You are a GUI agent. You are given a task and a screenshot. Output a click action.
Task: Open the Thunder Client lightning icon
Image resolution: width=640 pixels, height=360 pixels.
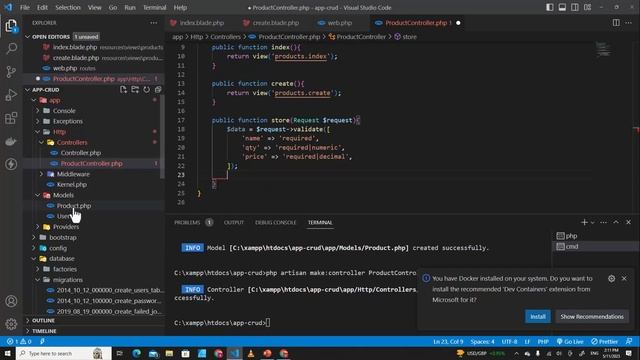click(11, 164)
